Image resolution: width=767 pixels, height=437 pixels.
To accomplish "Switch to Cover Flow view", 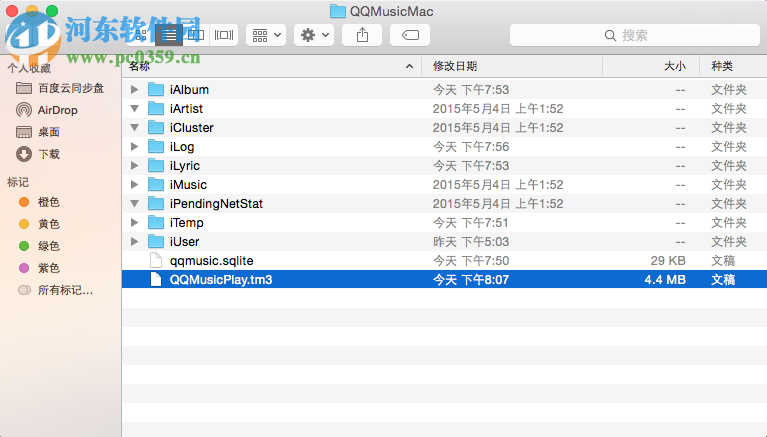I will 224,35.
